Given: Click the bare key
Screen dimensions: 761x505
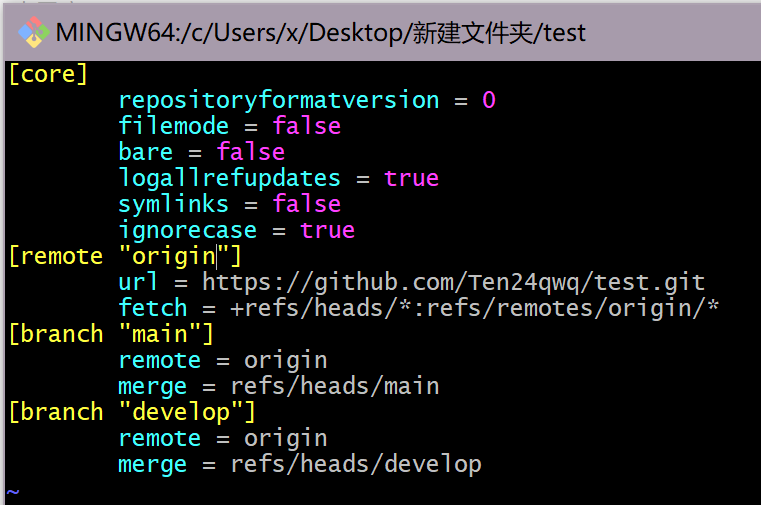Looking at the screenshot, I should (146, 152).
